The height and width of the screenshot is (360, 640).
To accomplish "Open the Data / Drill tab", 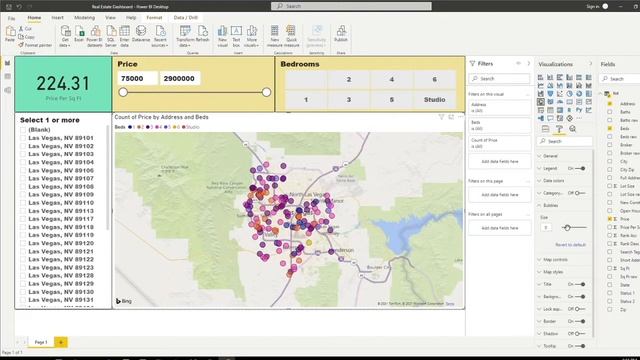I will [186, 18].
